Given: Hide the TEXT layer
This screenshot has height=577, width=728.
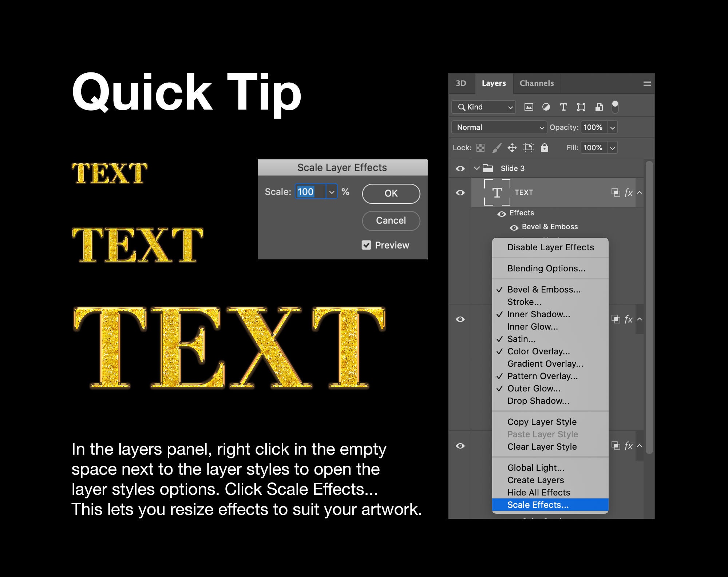Looking at the screenshot, I should pyautogui.click(x=460, y=192).
